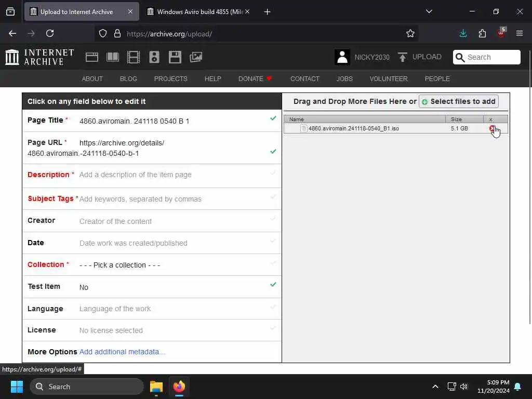
Task: Remove the 4860.aviromain ISO file with red X
Action: [x=491, y=128]
